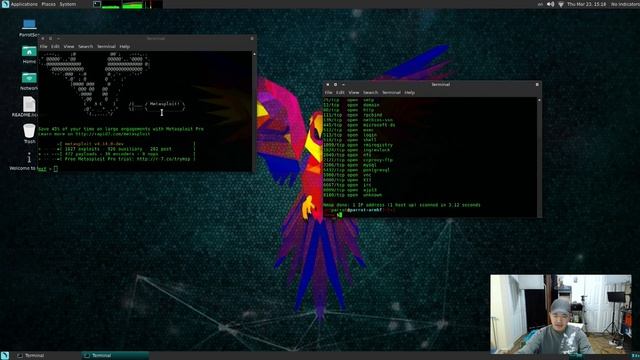Click the volume speaker icon in the top panel
The height and width of the screenshot is (360, 640).
tap(550, 4)
